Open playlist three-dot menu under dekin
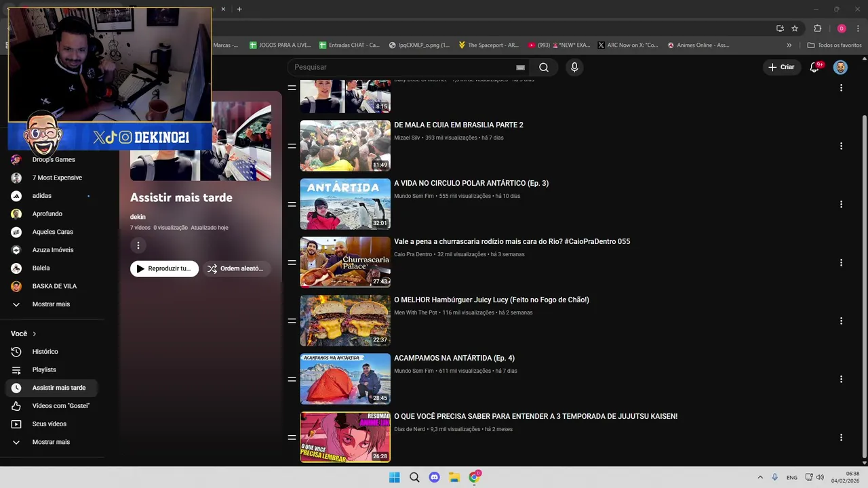Viewport: 868px width, 488px height. (138, 245)
